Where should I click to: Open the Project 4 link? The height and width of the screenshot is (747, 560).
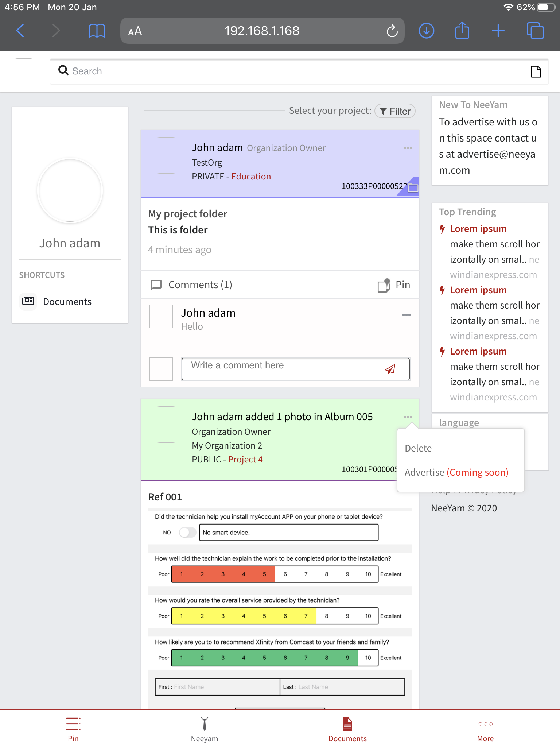(245, 460)
